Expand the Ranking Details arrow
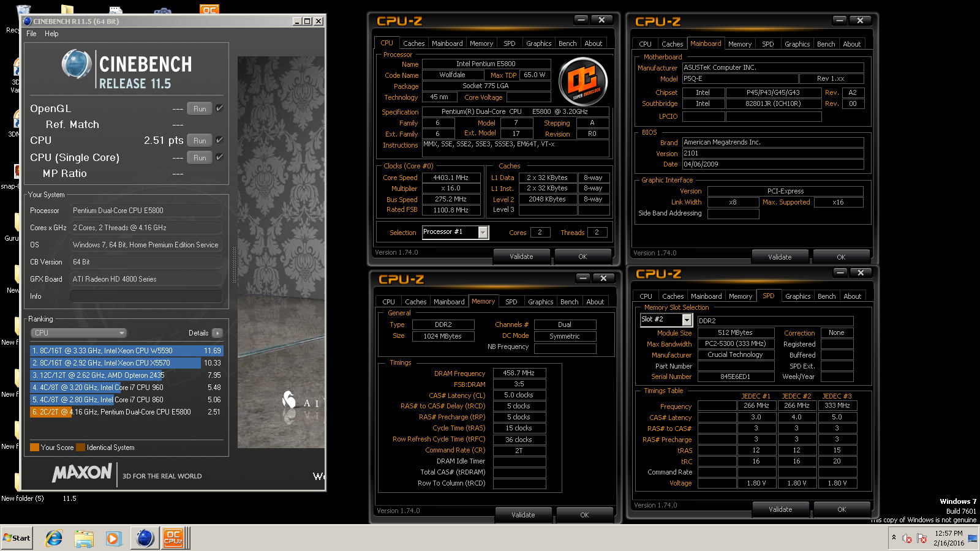 pos(217,333)
